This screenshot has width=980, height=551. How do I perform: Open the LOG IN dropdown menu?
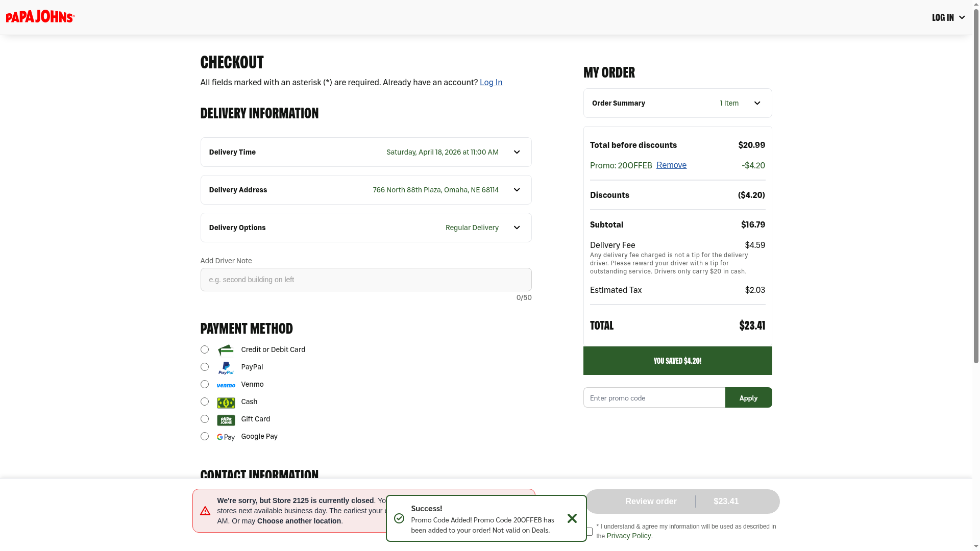coord(948,17)
